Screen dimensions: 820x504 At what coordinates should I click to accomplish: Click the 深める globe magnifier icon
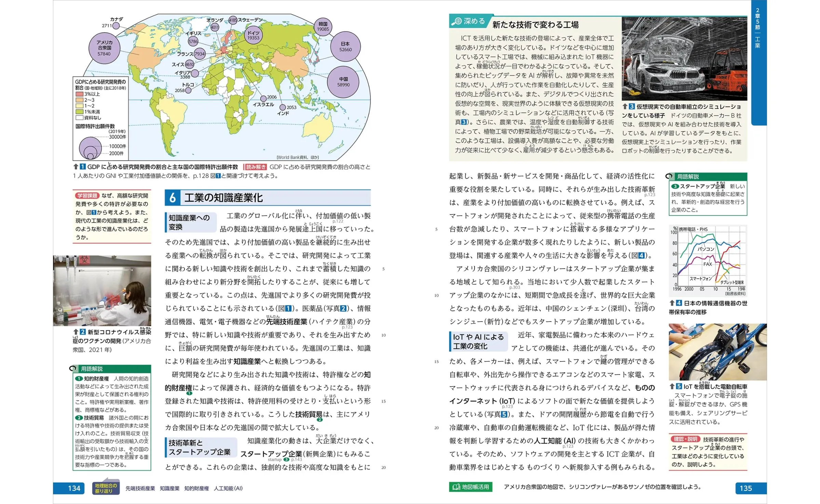coord(457,21)
